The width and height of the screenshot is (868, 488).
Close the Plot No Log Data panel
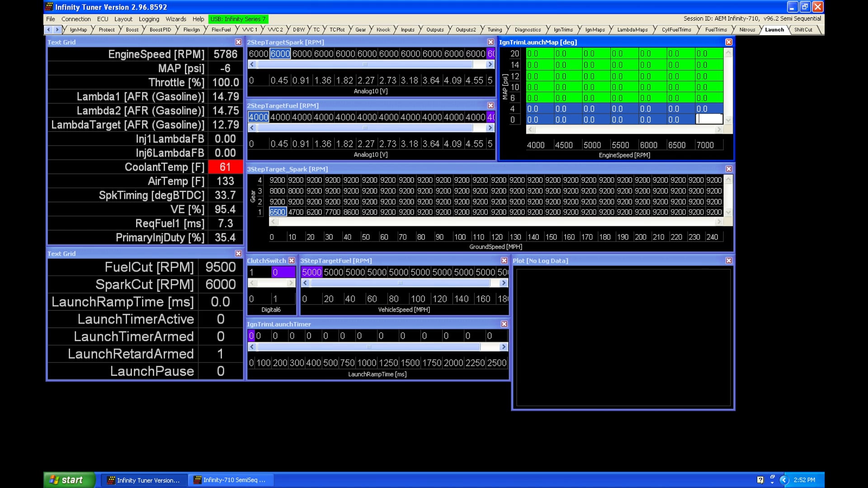pos(728,261)
